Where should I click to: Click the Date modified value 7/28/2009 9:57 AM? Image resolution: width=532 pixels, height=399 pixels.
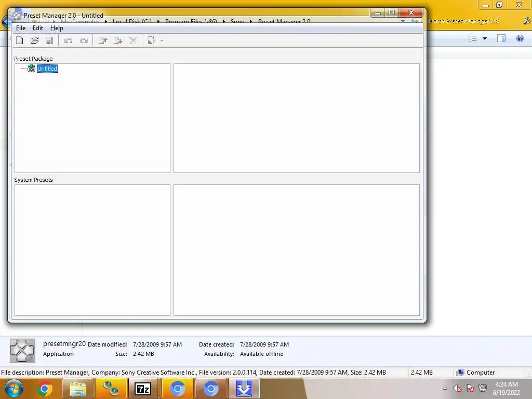[157, 344]
